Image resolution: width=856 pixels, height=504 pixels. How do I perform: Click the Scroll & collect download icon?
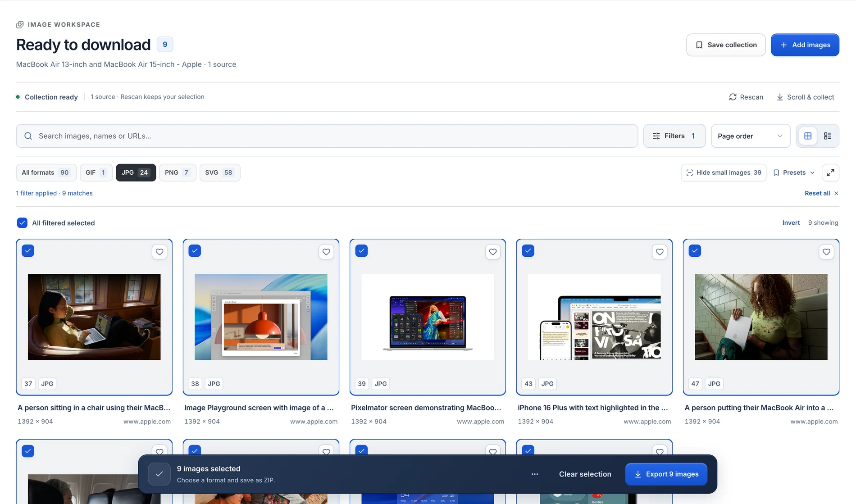(780, 97)
